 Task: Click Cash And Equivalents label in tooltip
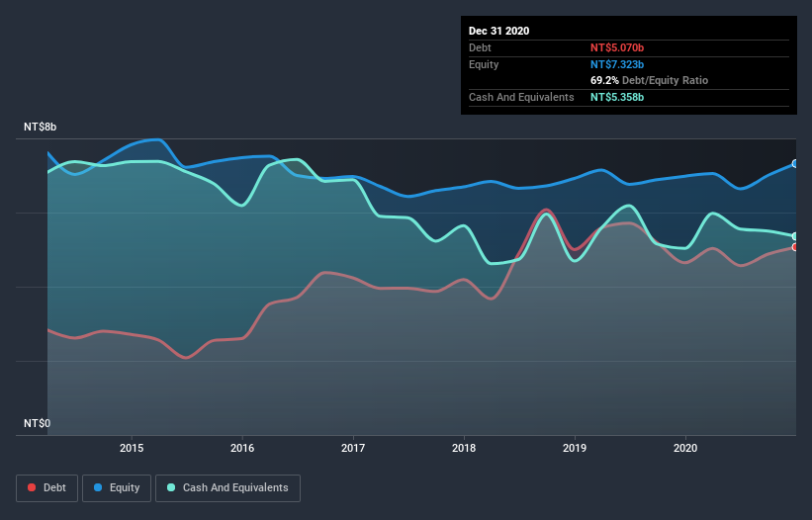521,97
